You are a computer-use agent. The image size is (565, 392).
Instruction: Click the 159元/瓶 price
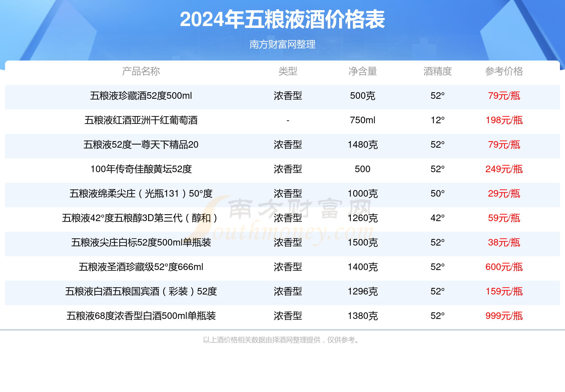point(504,291)
